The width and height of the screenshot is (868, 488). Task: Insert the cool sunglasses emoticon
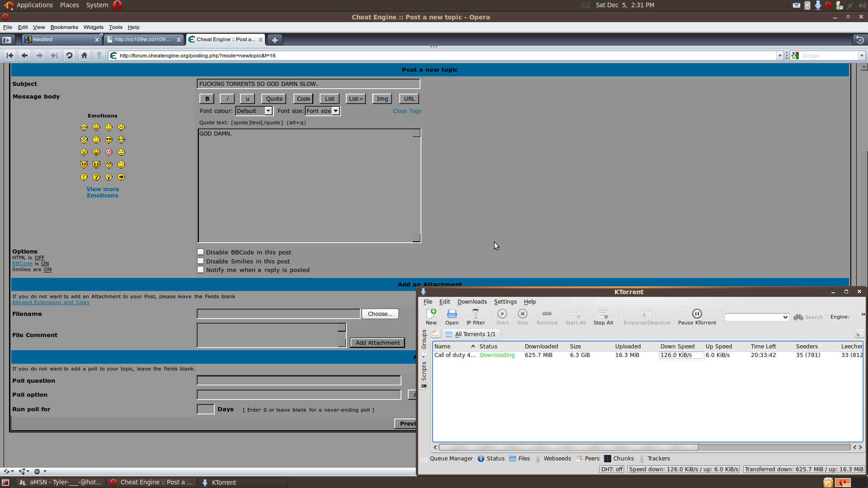109,140
